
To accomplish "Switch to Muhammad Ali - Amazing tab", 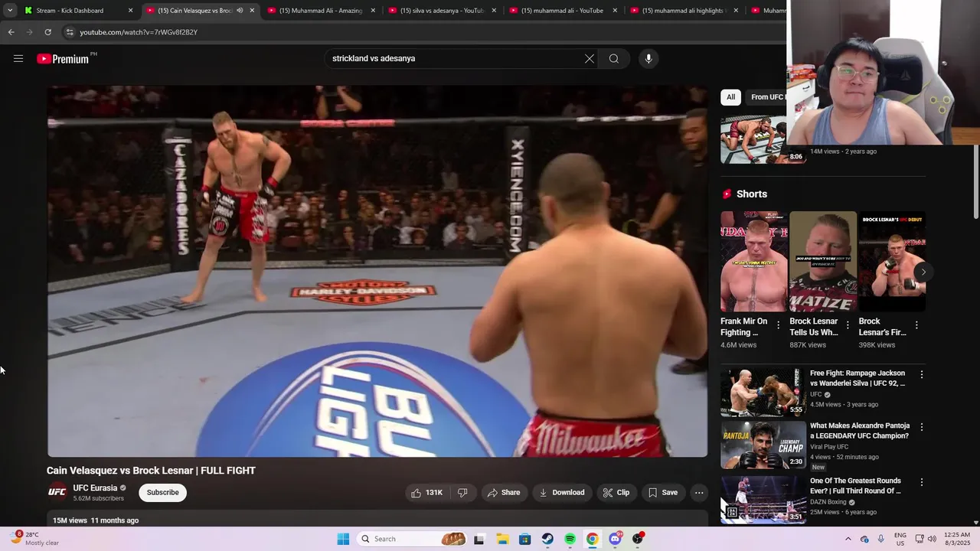I will tap(321, 11).
